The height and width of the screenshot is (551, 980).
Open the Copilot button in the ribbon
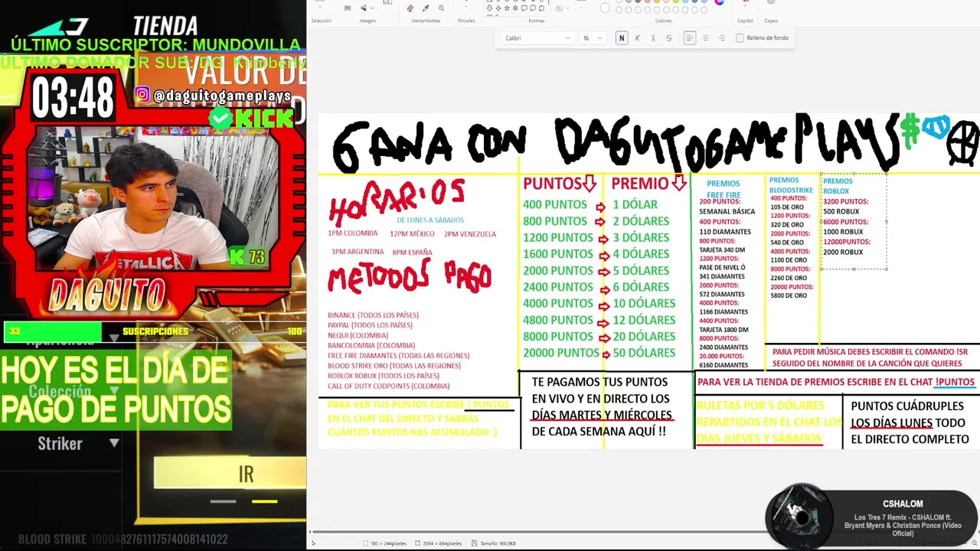[745, 3]
